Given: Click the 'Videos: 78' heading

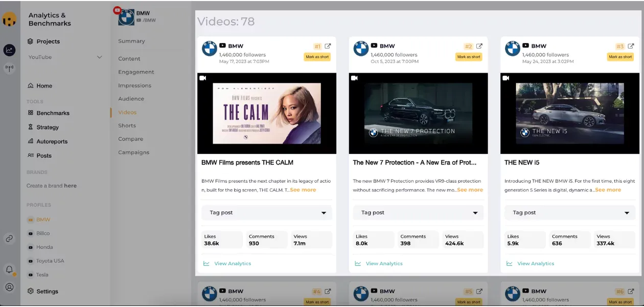Looking at the screenshot, I should coord(226,21).
